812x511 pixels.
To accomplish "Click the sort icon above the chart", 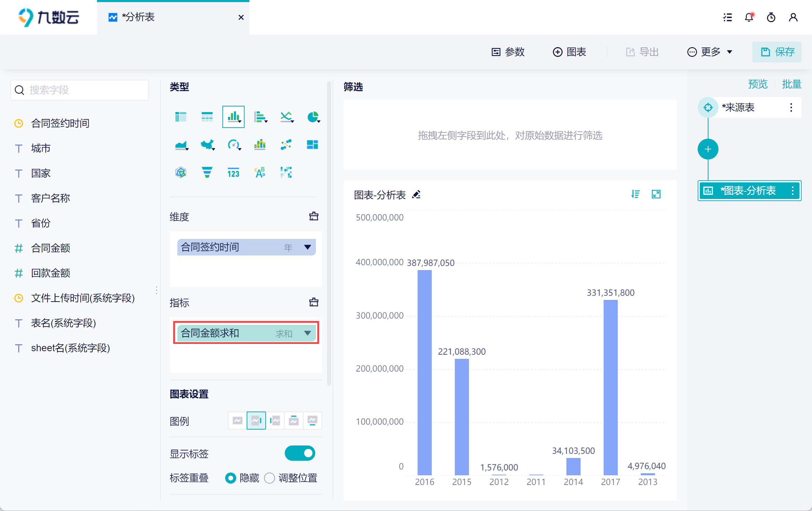I will click(635, 194).
